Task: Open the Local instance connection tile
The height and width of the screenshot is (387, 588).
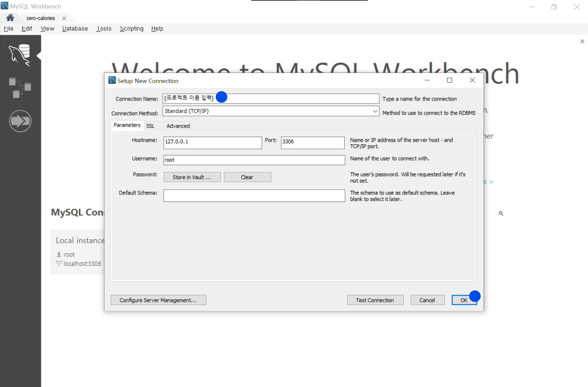Action: click(78, 252)
